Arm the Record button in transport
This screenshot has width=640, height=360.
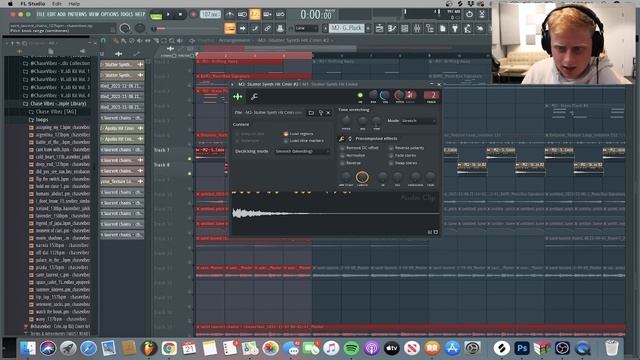pyautogui.click(x=193, y=15)
